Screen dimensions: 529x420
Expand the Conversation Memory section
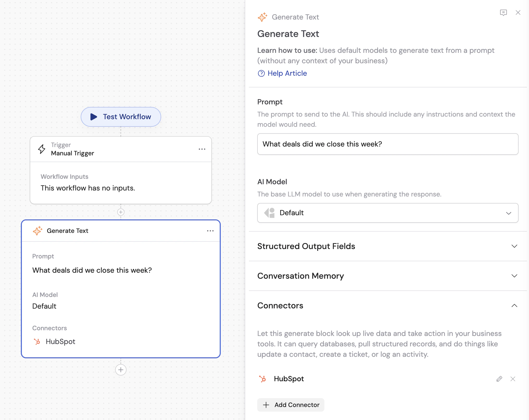(x=514, y=276)
